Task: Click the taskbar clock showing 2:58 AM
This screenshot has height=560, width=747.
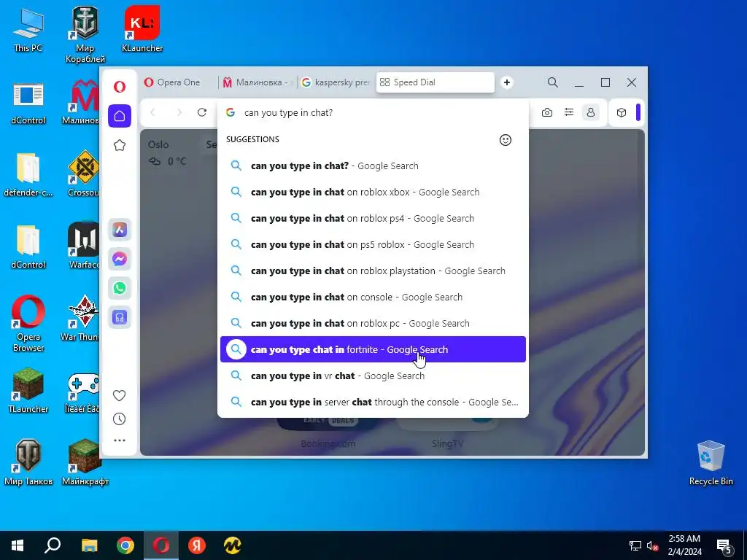Action: coord(684,545)
